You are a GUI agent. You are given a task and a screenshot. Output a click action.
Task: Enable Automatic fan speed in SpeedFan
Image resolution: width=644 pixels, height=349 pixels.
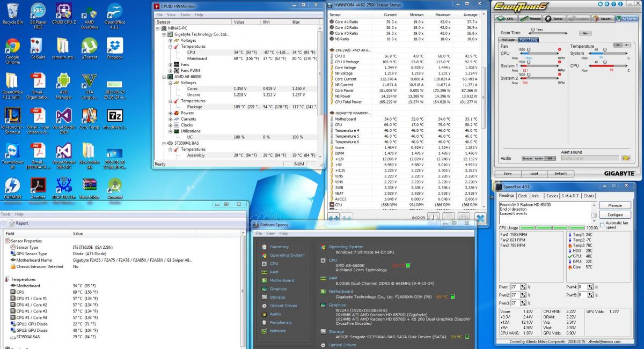tap(603, 225)
